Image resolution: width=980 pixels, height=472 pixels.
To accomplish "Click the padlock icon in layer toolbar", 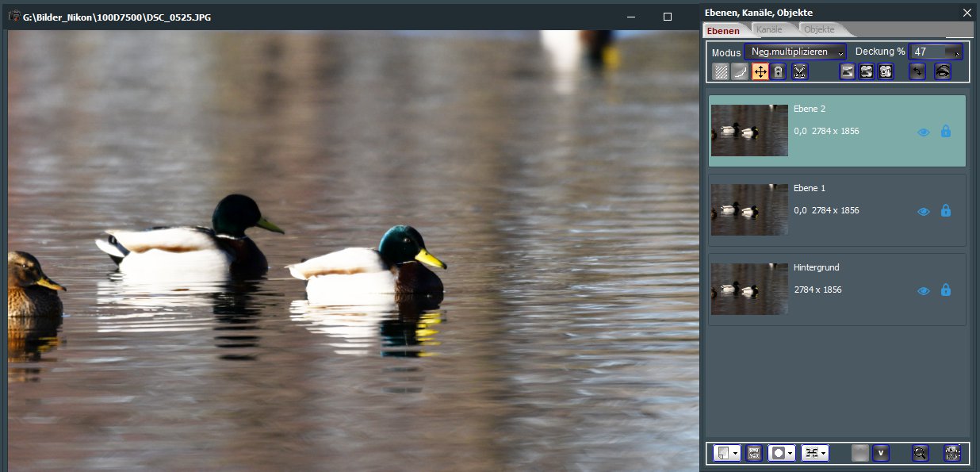I will tap(779, 72).
